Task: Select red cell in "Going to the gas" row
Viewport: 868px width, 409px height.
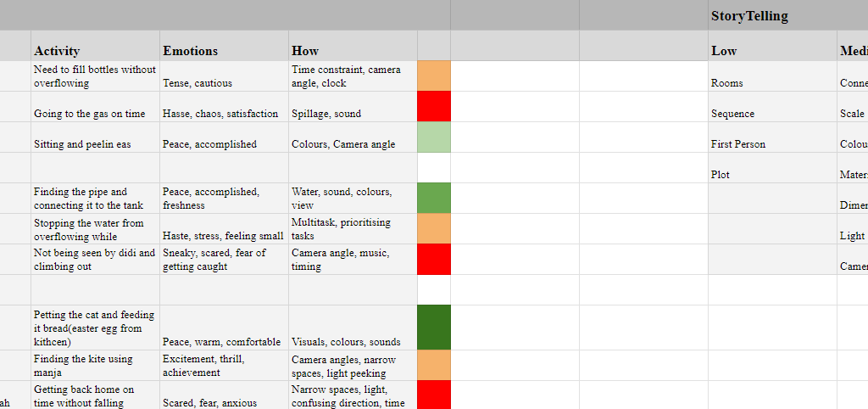Action: pyautogui.click(x=434, y=107)
